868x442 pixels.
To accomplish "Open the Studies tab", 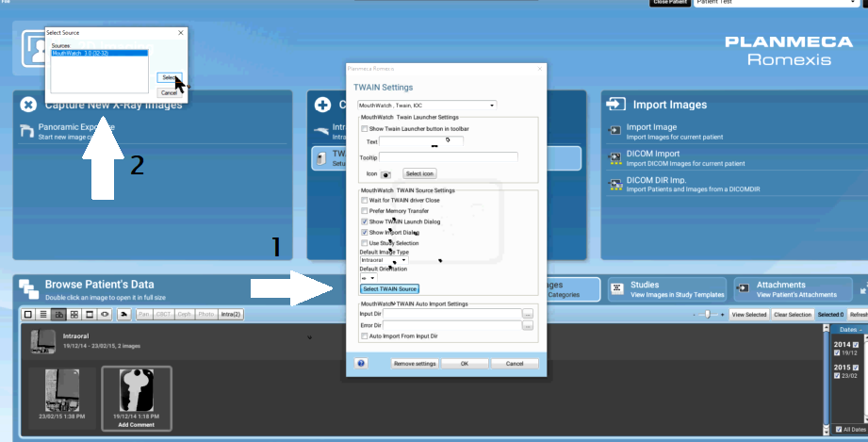I will pos(667,289).
